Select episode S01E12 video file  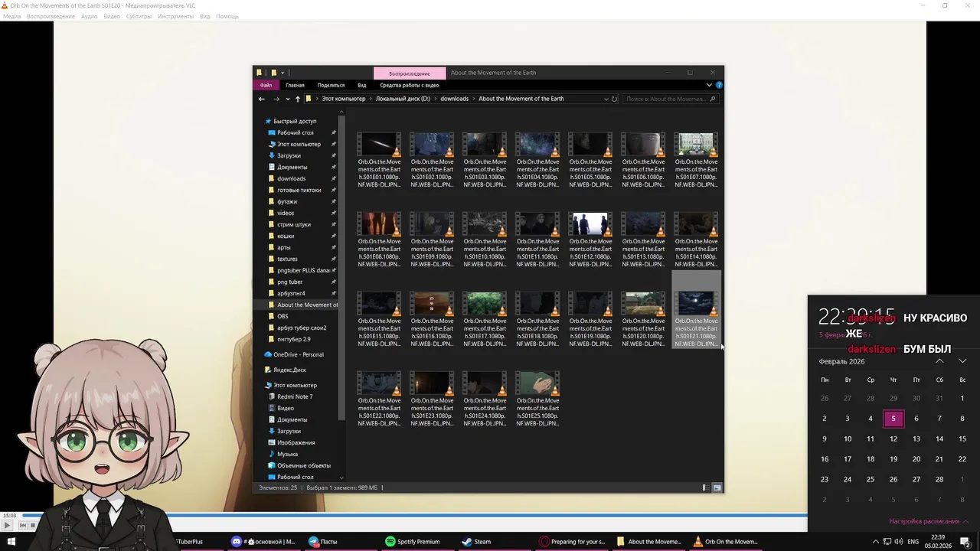(x=590, y=240)
